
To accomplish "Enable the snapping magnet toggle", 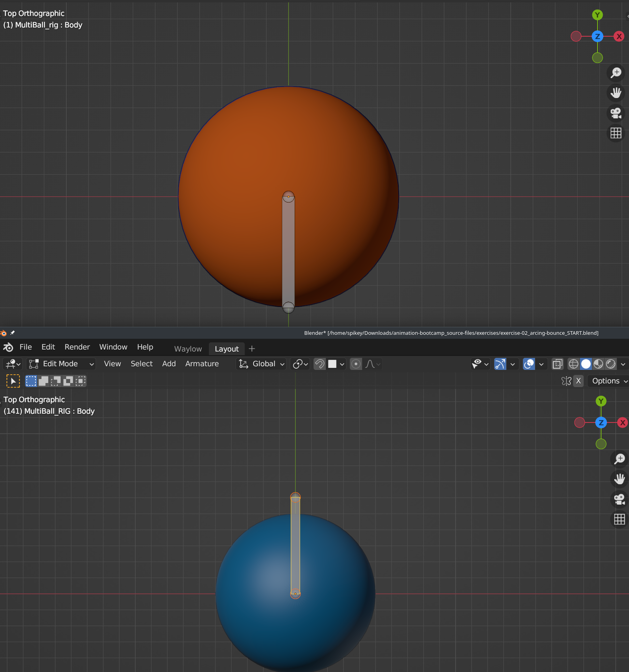I will pos(319,364).
